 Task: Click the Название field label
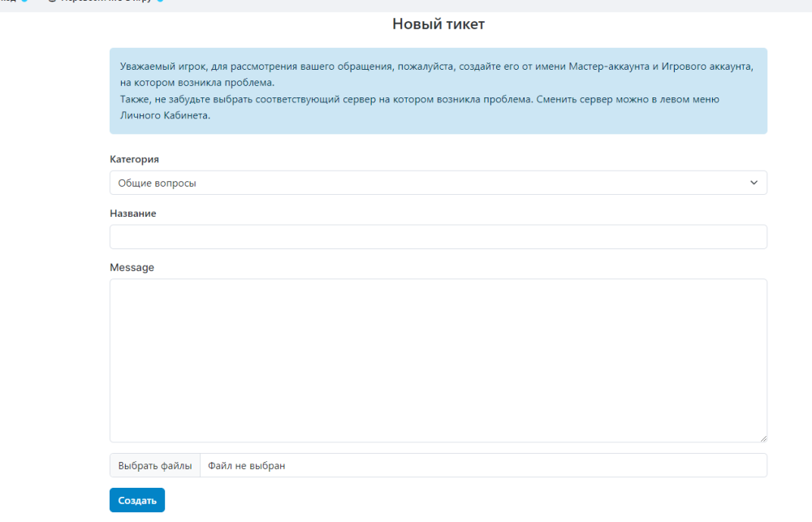click(x=133, y=213)
